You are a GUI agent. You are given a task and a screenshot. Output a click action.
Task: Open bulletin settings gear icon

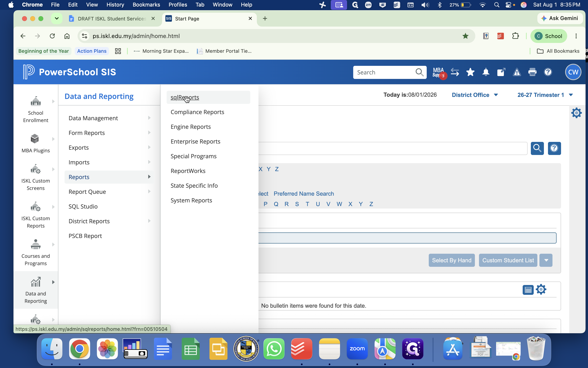point(541,290)
